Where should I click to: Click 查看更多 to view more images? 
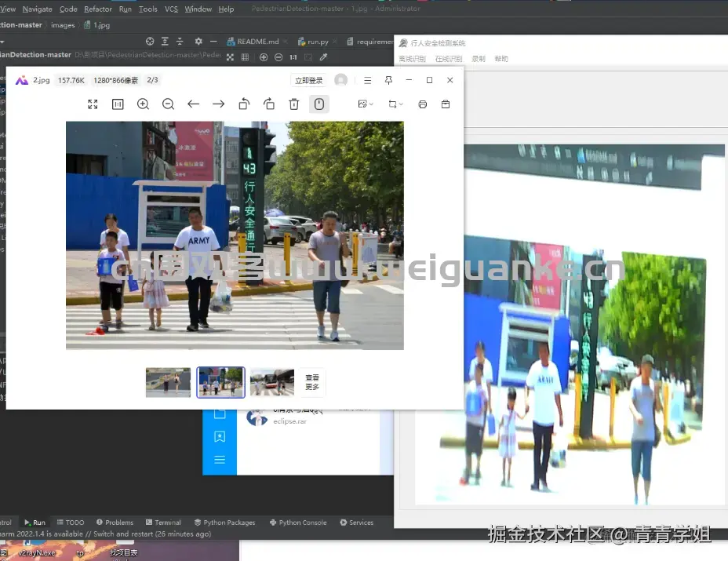point(312,382)
